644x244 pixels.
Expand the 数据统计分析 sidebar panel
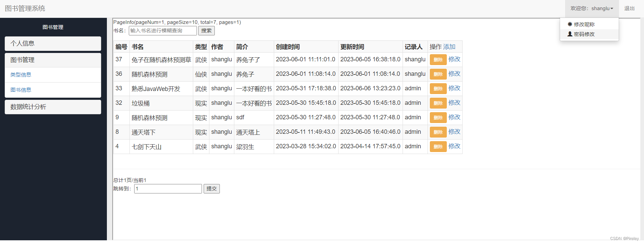(x=53, y=107)
